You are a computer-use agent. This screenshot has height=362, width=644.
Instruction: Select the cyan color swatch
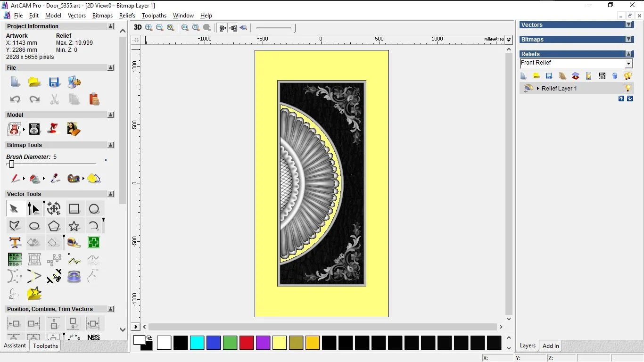click(x=197, y=343)
